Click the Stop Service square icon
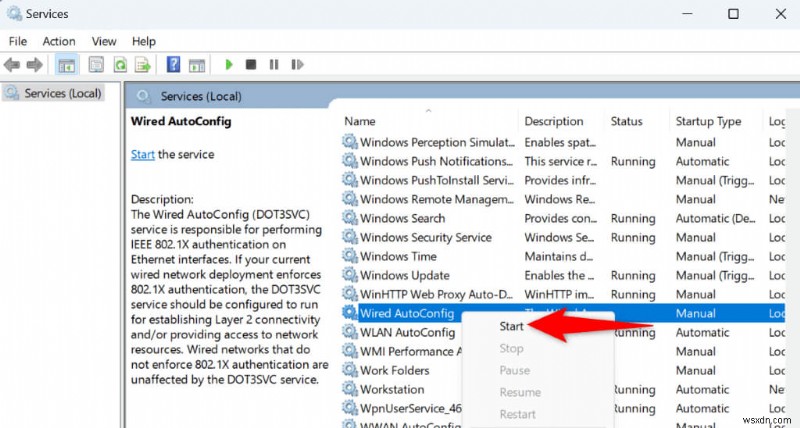Screen dimensions: 800x428 point(251,65)
